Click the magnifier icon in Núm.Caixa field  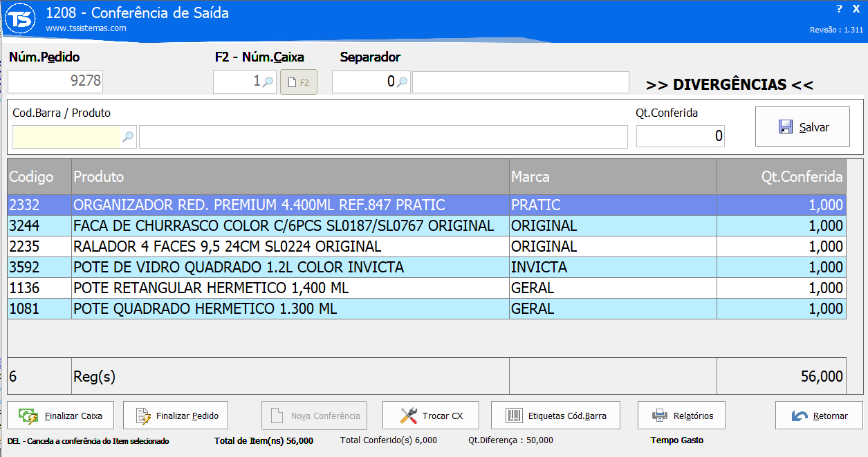pyautogui.click(x=268, y=82)
